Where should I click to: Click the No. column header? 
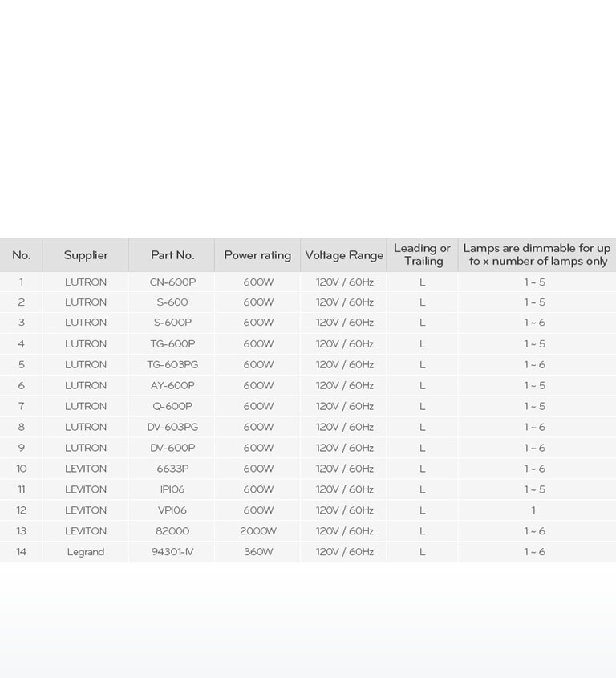(x=22, y=255)
